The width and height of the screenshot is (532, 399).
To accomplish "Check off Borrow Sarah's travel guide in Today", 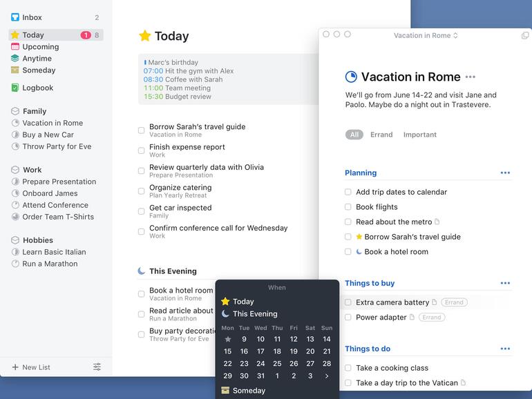I will click(142, 130).
